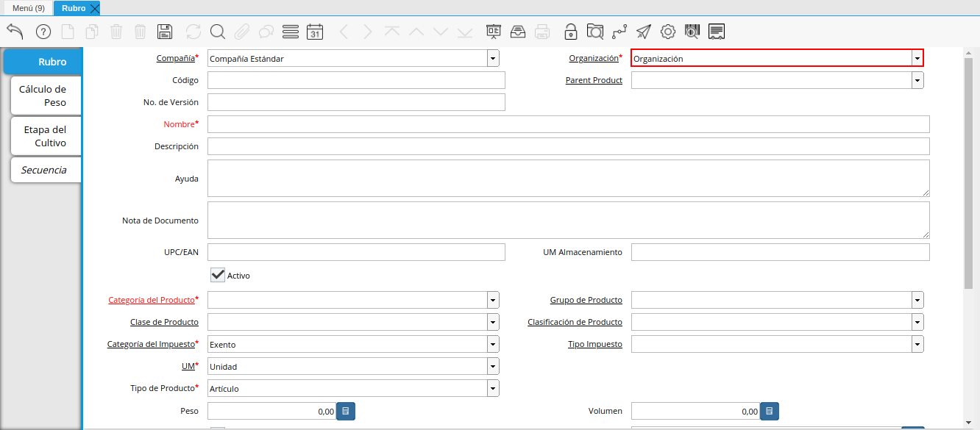
Task: Click the Código input field
Action: coord(356,80)
